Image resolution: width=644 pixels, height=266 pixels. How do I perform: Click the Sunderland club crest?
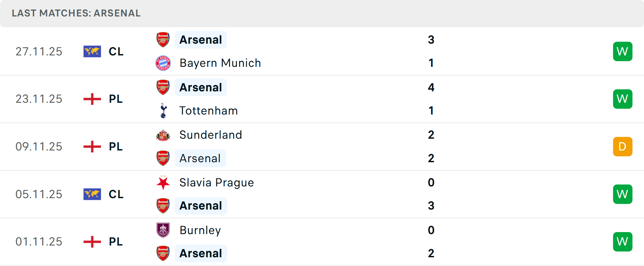[x=163, y=135]
